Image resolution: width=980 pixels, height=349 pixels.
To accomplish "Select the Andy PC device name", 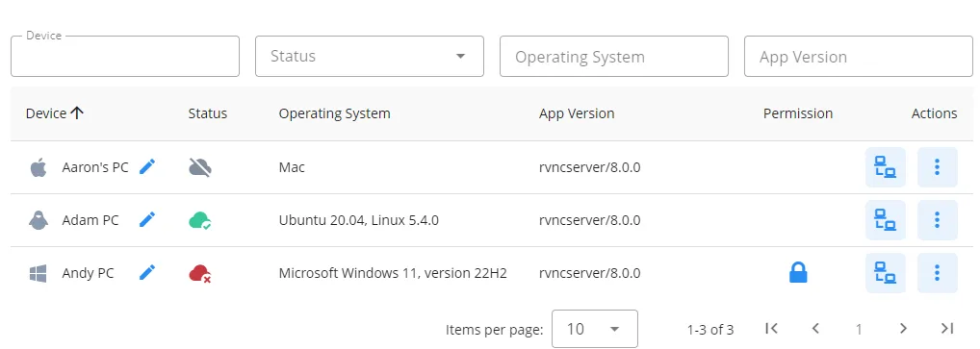I will [88, 273].
